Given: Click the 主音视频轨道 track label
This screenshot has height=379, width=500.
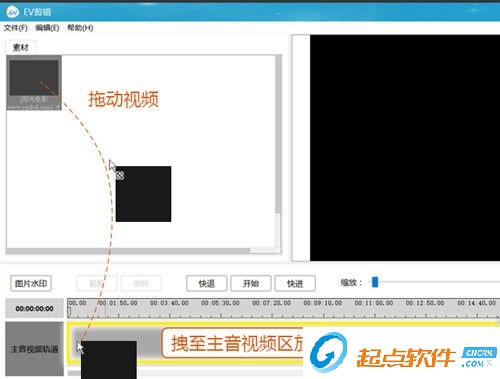Looking at the screenshot, I should 34,349.
